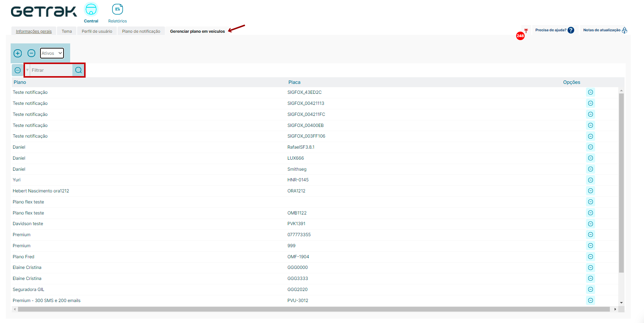The height and width of the screenshot is (323, 644).
Task: Remove plan from Smithseg row
Action: (590, 169)
